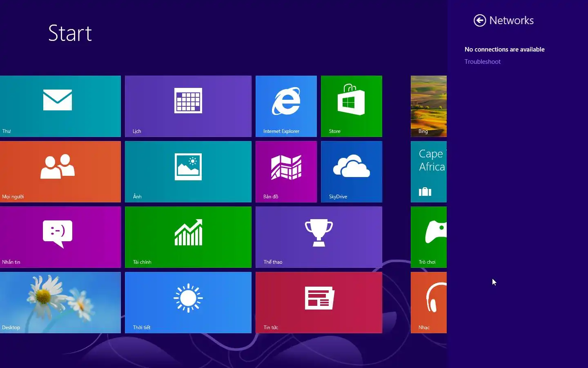The image size is (588, 368).
Task: Open the SkyDrive tile
Action: pos(352,172)
